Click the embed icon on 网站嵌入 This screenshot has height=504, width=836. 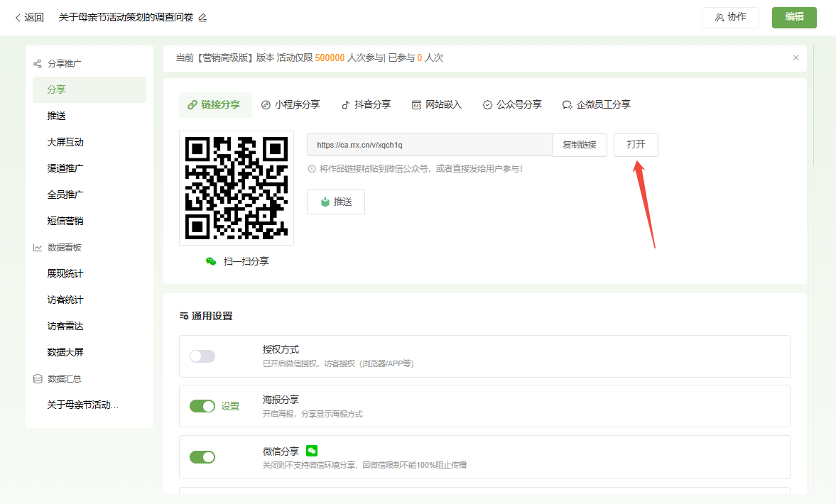(x=416, y=105)
